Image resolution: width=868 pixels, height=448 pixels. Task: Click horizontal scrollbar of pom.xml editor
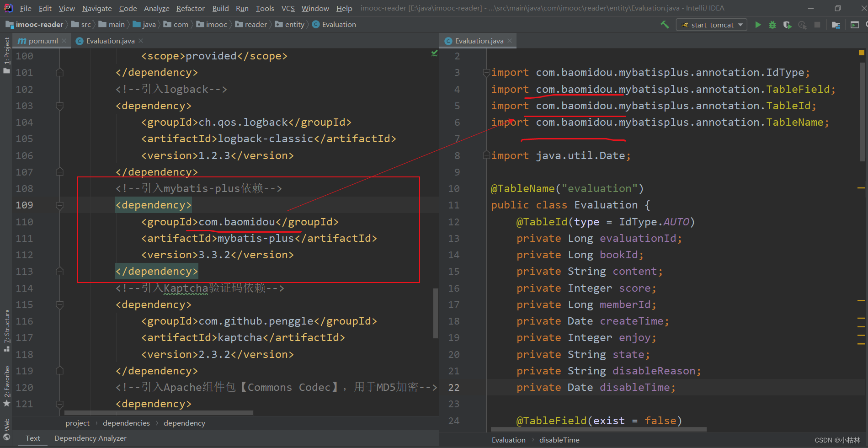(158, 412)
